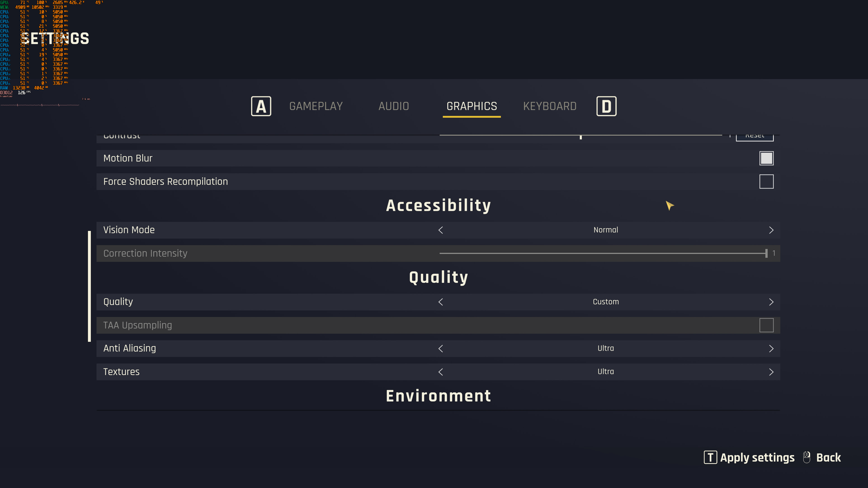Toggle the TAA Upsampling checkbox
This screenshot has width=868, height=488.
tap(766, 325)
